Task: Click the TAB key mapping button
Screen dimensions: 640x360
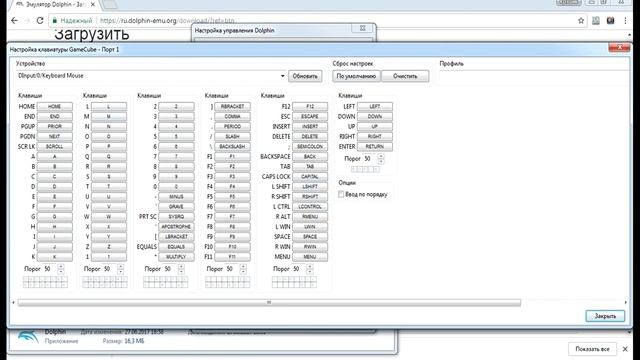Action: tap(310, 167)
